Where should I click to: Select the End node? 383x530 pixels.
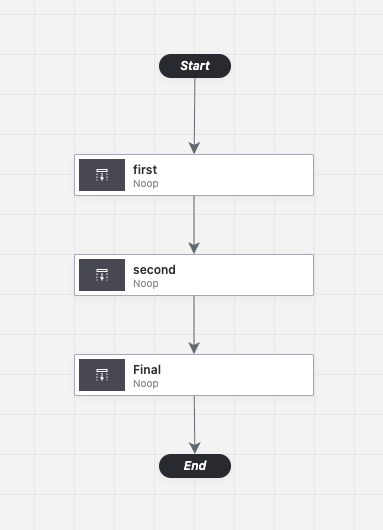pos(195,466)
